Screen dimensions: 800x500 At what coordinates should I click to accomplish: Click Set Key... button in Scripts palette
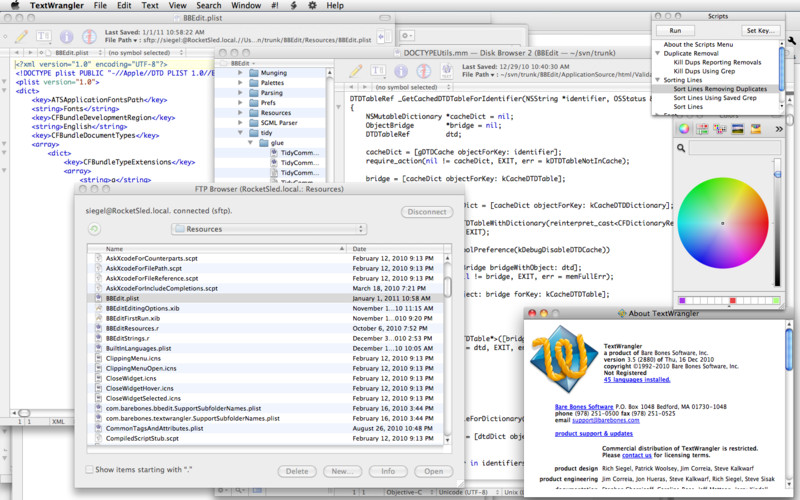coord(760,31)
